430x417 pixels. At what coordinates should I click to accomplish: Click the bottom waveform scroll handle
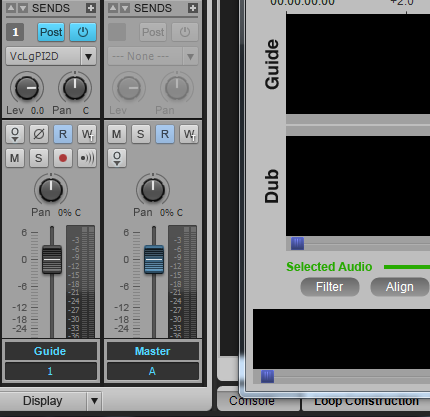[x=267, y=377]
